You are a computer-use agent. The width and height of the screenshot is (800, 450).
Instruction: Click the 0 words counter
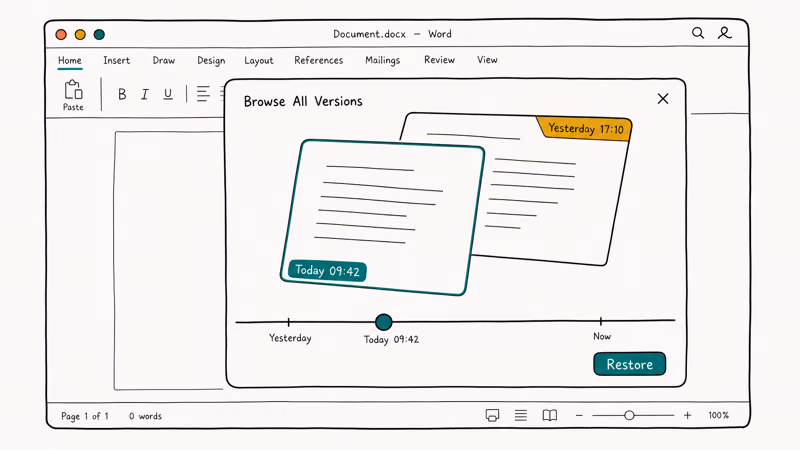pyautogui.click(x=145, y=416)
